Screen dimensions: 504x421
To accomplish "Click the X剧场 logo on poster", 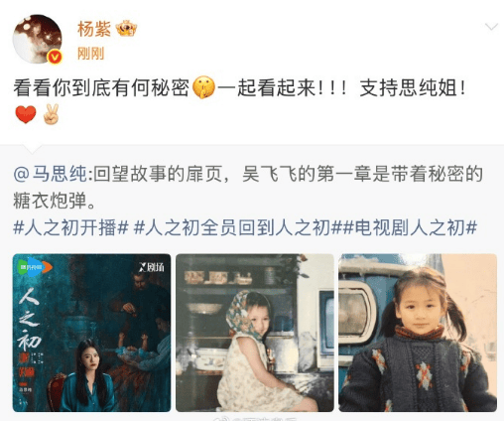I will click(152, 267).
